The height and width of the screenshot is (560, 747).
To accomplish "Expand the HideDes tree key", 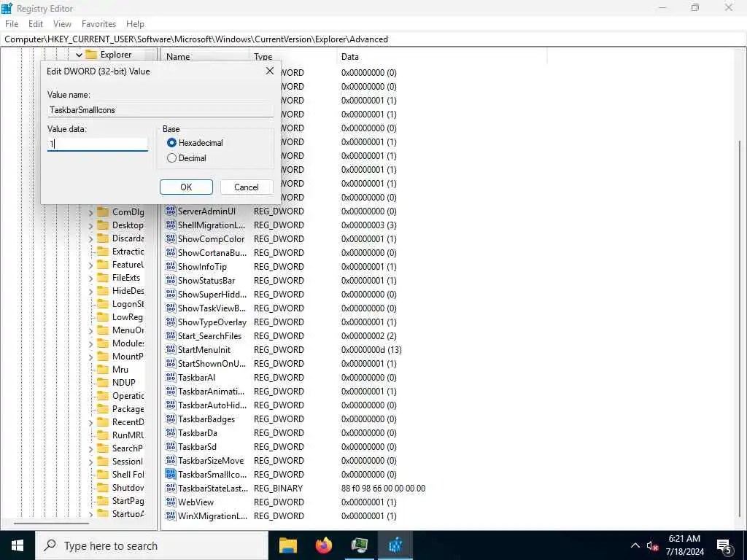I will pyautogui.click(x=91, y=291).
